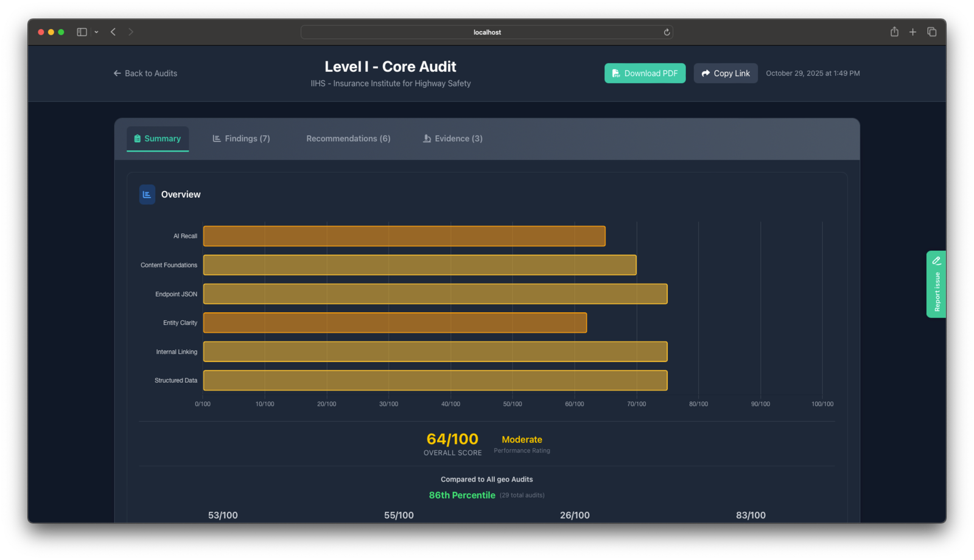Click the Back to Audits link

coord(145,73)
